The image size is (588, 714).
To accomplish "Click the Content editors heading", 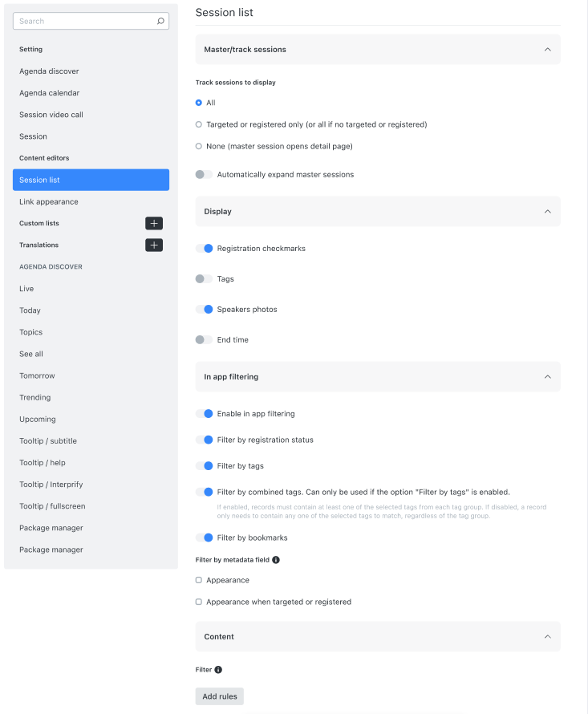I will (x=44, y=158).
